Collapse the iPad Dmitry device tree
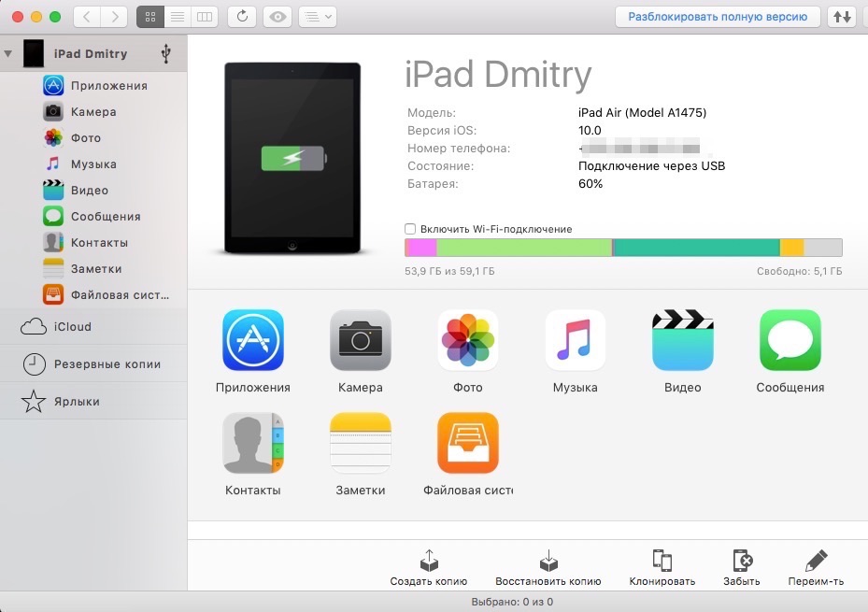868x612 pixels. [8, 54]
